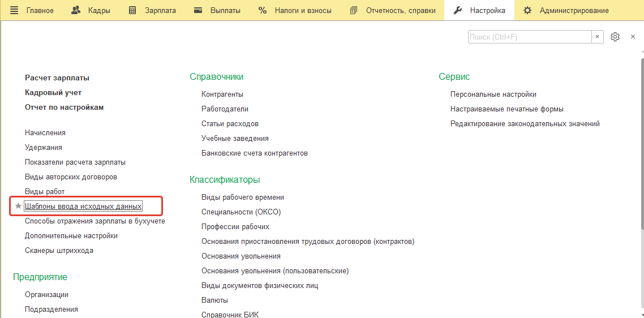
Task: Open the Начисления list
Action: (x=45, y=133)
